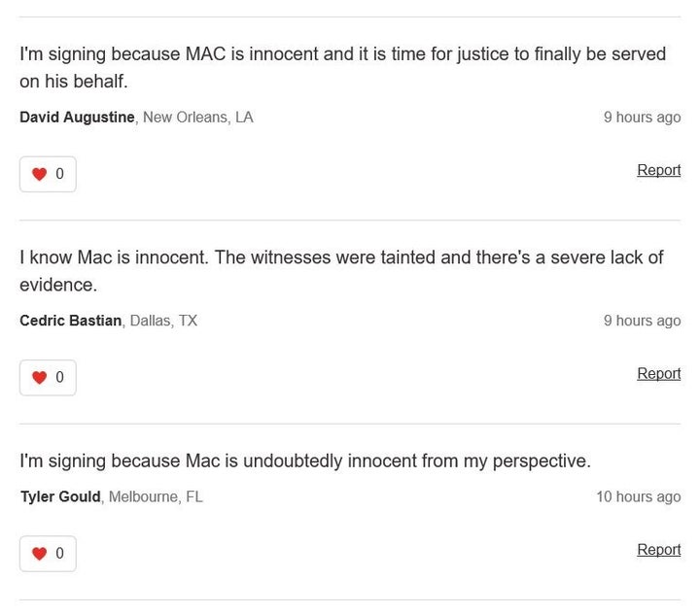Click the 10 hours ago timestamp
This screenshot has width=700, height=614.
click(638, 496)
